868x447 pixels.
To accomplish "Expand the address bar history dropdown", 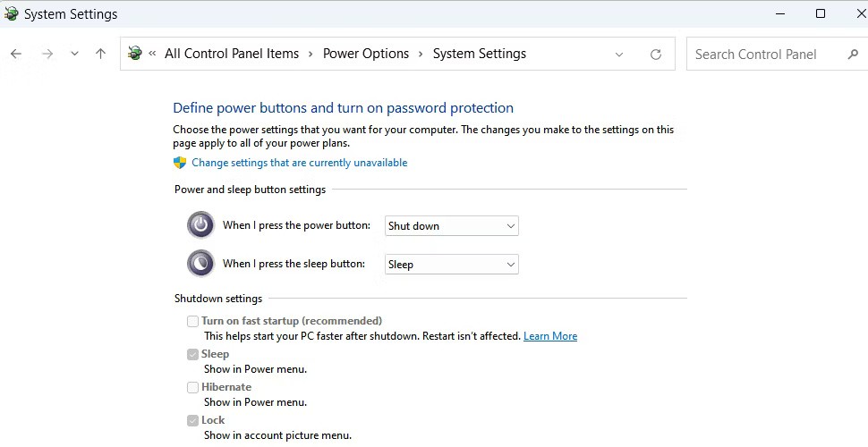I will [619, 55].
